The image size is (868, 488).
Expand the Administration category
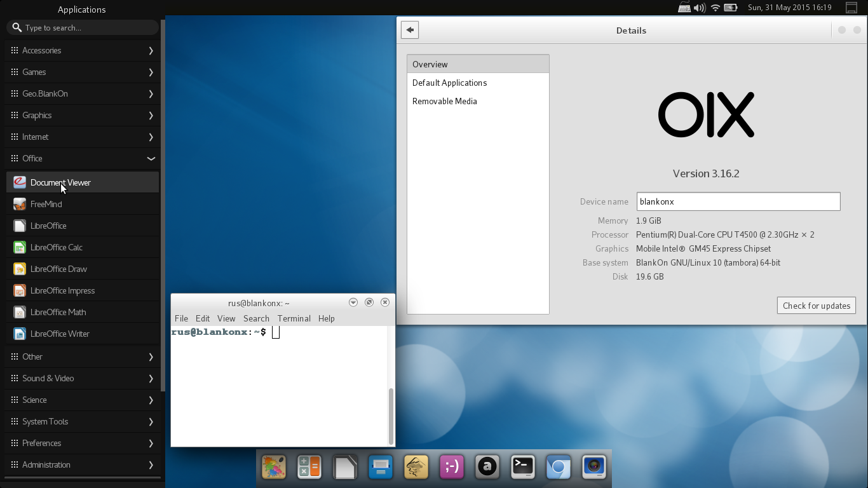click(x=83, y=464)
